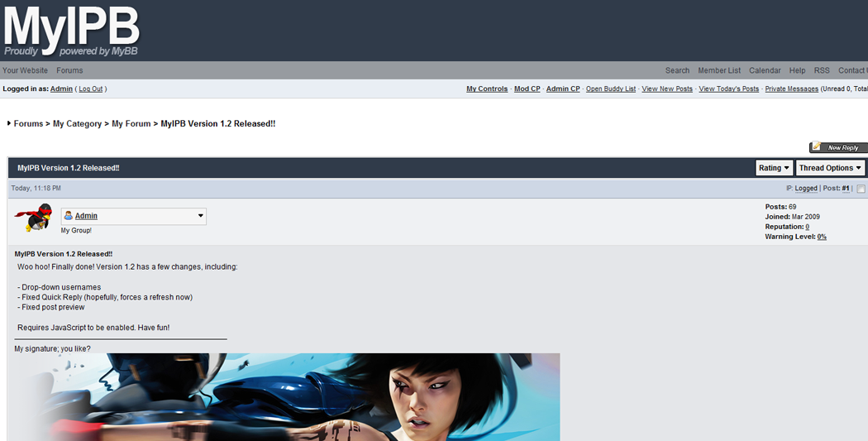Open the Admin CP link
This screenshot has height=441, width=868.
click(563, 89)
